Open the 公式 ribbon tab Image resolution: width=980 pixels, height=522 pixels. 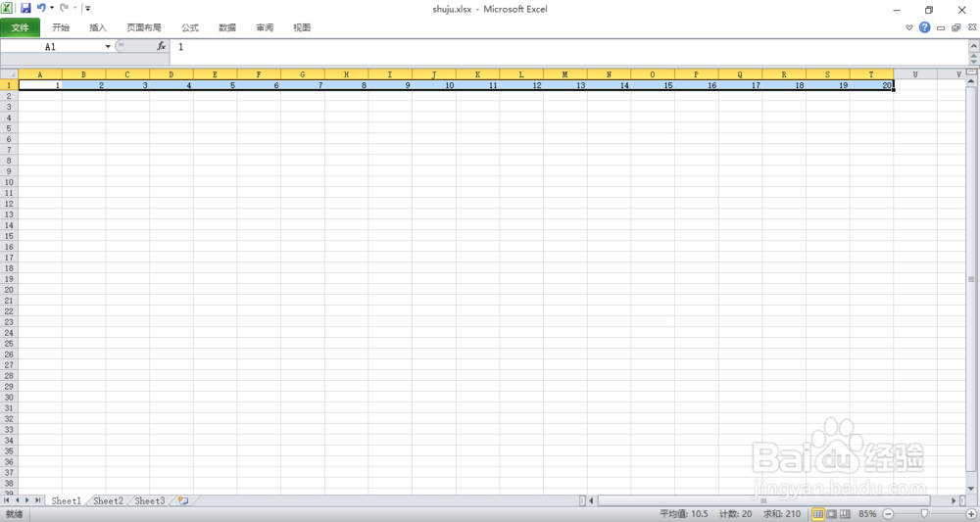coord(190,27)
